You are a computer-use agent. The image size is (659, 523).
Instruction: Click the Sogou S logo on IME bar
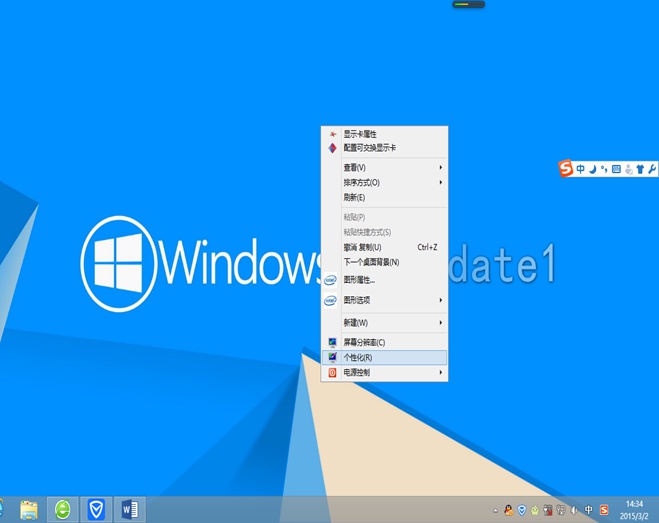pos(566,168)
